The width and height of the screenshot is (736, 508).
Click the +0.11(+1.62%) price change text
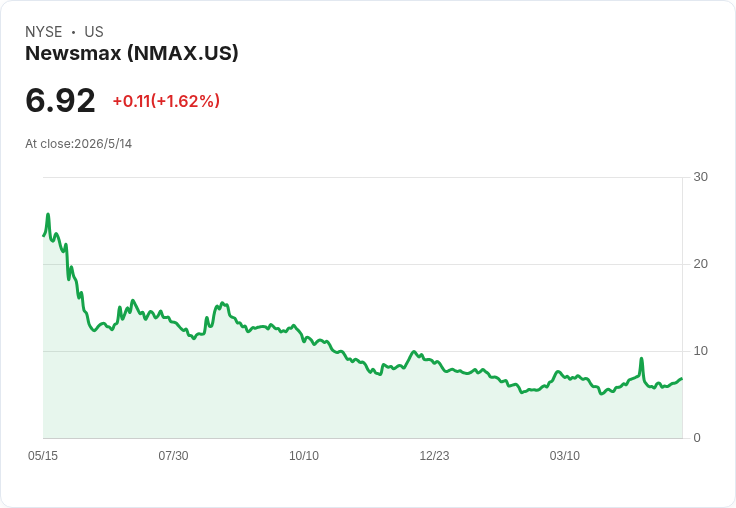166,101
